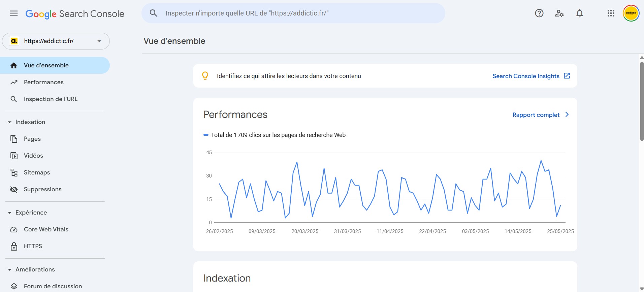
Task: Open the Google apps grid
Action: (611, 13)
